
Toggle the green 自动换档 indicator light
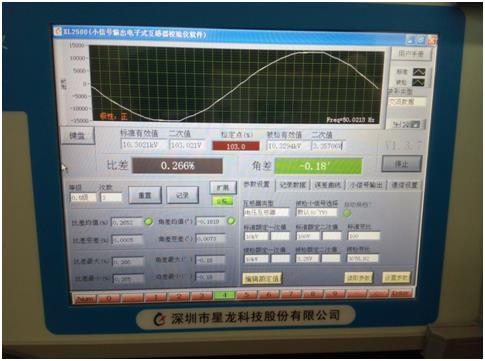pyautogui.click(x=347, y=213)
